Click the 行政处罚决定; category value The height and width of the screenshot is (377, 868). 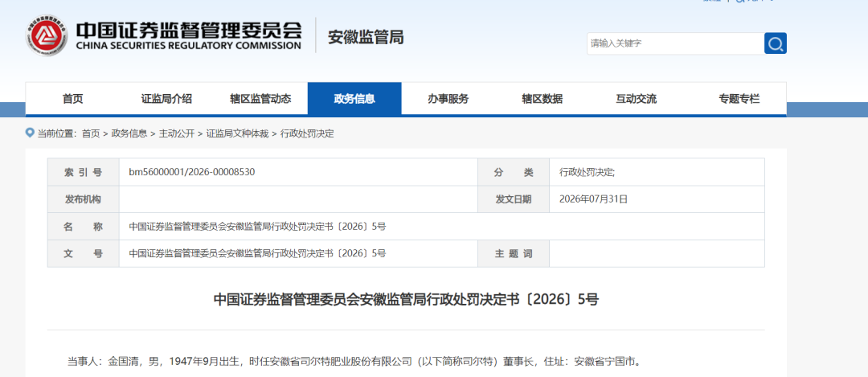587,172
